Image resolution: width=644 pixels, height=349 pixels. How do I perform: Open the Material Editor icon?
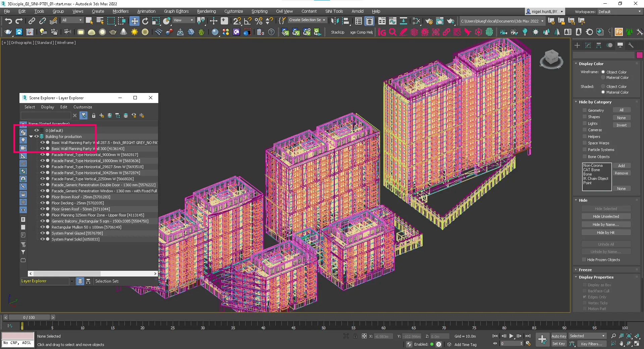[x=416, y=21]
